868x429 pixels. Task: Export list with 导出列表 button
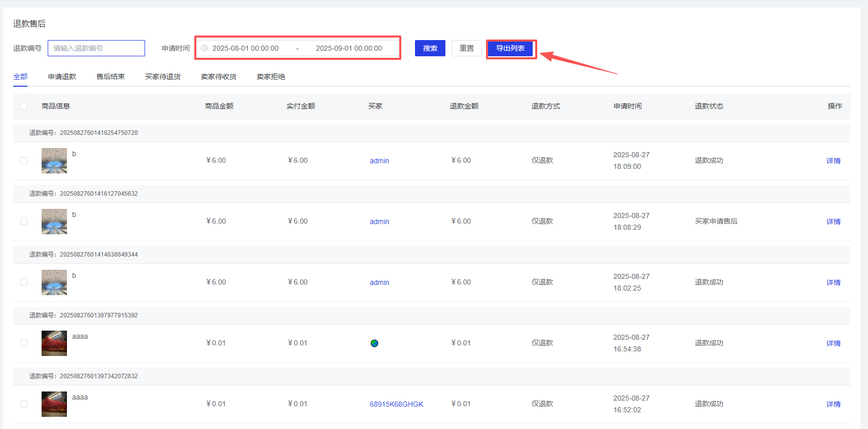pos(510,48)
